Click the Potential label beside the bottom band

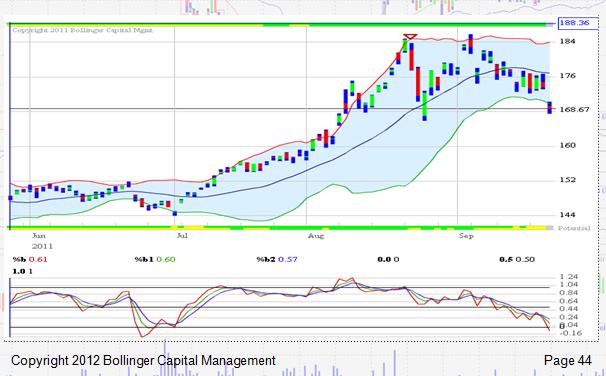[574, 228]
